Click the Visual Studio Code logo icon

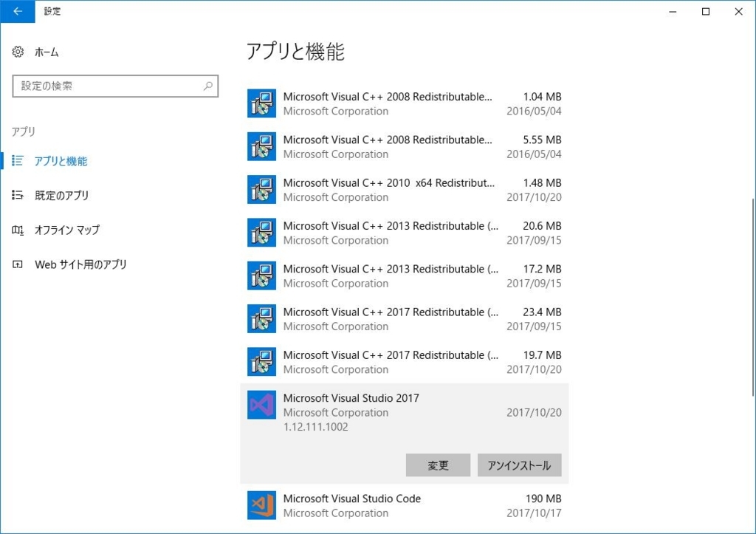(x=262, y=505)
